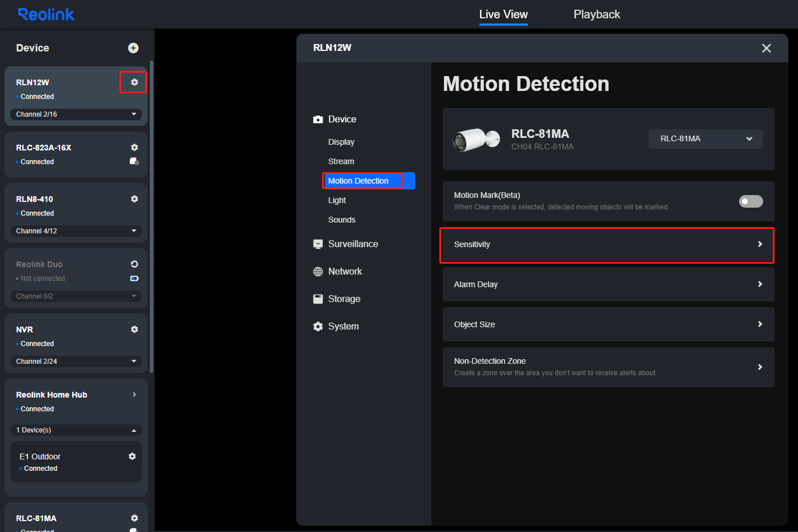
Task: Open the Sensitivity settings row
Action: tap(609, 244)
